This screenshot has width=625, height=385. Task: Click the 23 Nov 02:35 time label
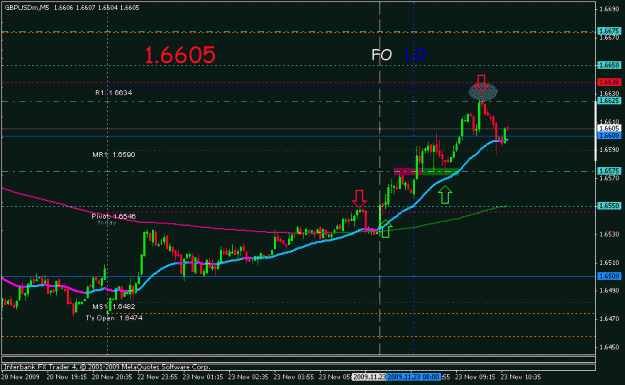point(249,377)
